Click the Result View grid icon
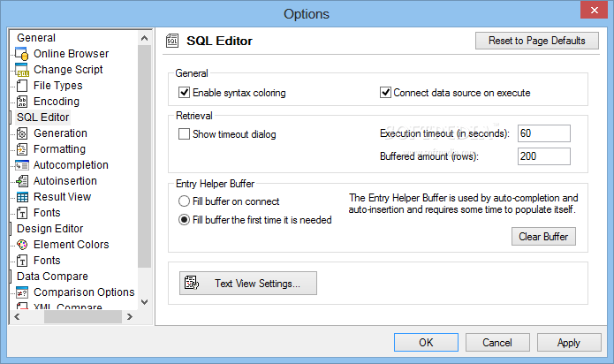This screenshot has height=364, width=614. [22, 197]
